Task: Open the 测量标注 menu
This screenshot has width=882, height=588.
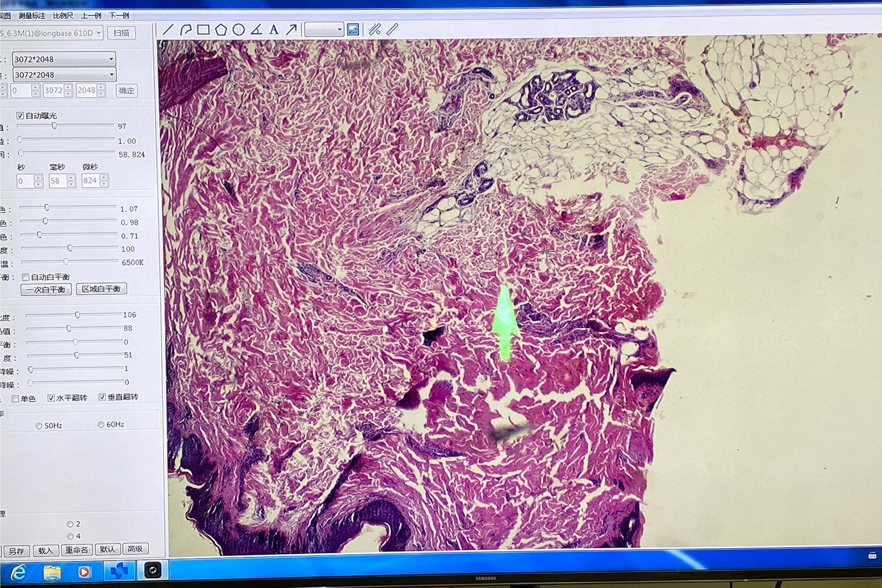Action: point(32,15)
